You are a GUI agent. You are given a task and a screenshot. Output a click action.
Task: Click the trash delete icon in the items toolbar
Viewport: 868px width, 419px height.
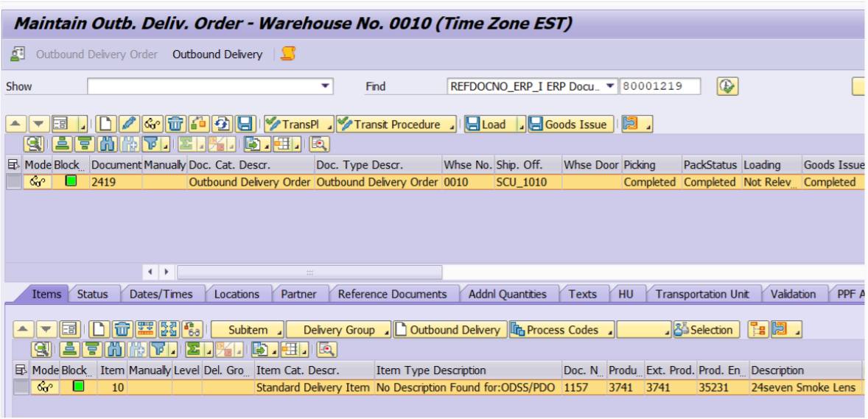point(122,330)
